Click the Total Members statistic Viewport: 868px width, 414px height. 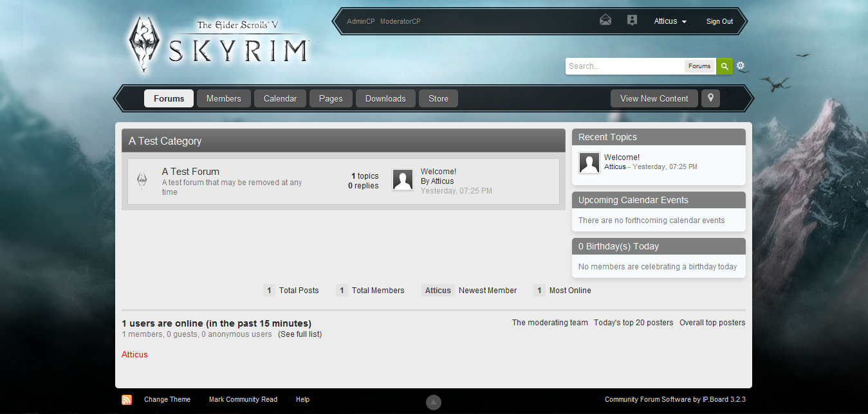(x=371, y=291)
